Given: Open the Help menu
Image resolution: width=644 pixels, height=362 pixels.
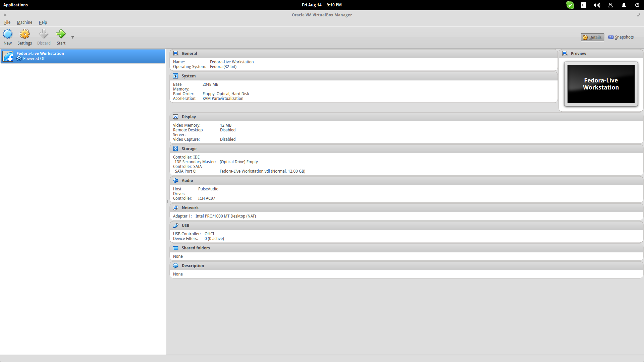Looking at the screenshot, I should point(43,22).
